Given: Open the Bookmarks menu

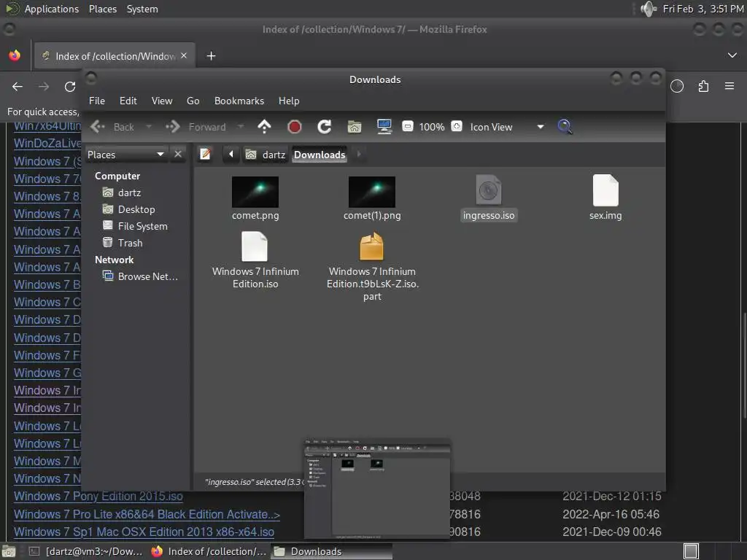Looking at the screenshot, I should pos(239,101).
